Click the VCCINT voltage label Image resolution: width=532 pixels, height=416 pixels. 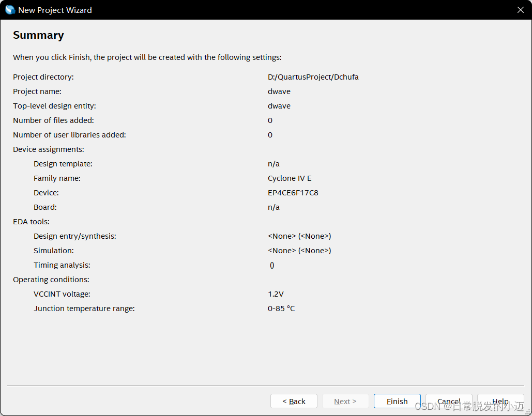point(62,294)
